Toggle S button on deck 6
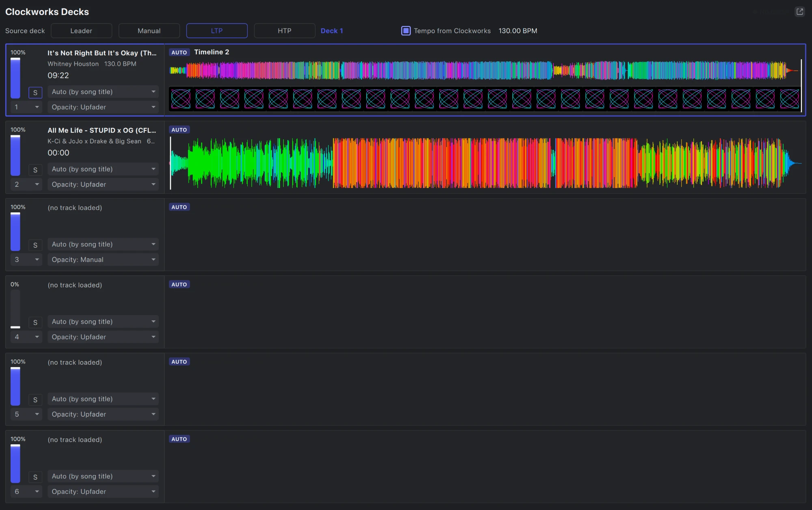Screen dimensions: 812x510 pyautogui.click(x=35, y=477)
